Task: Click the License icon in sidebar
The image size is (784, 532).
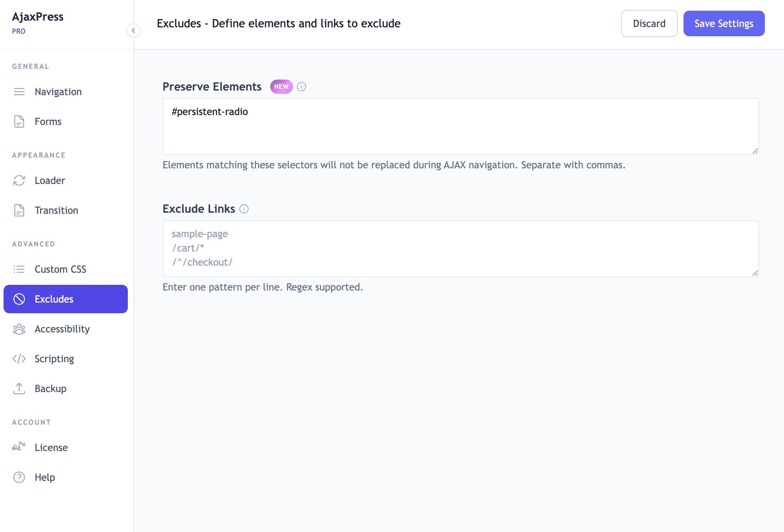Action: tap(19, 447)
